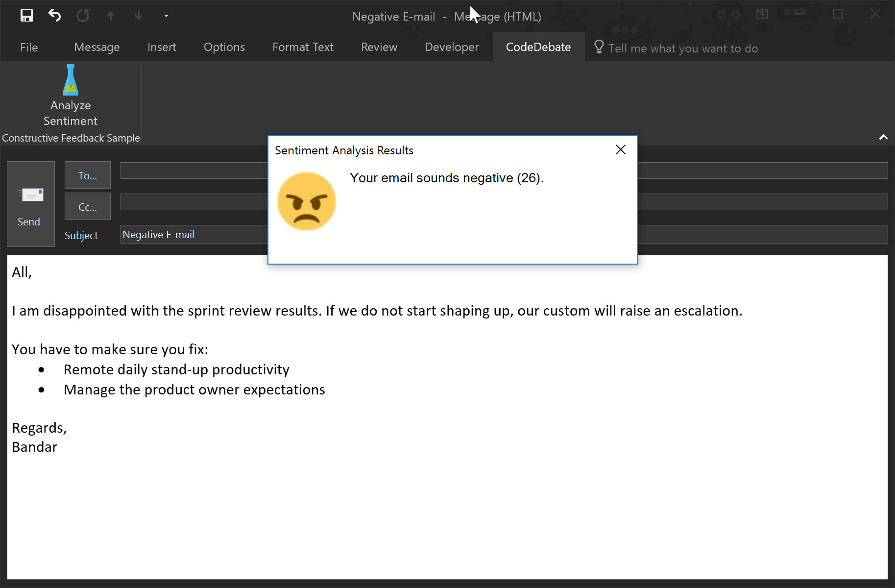Open the File menu tab
The height and width of the screenshot is (588, 895).
(29, 47)
